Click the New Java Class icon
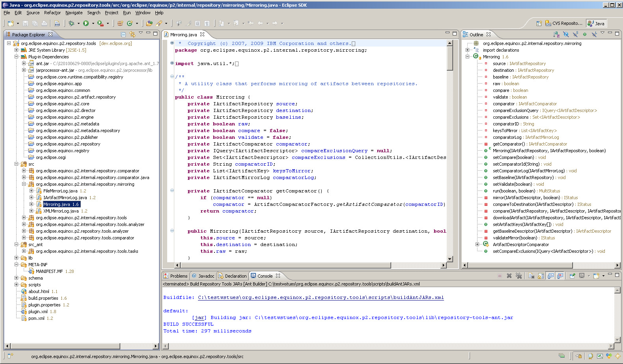This screenshot has width=623, height=364. tap(129, 23)
